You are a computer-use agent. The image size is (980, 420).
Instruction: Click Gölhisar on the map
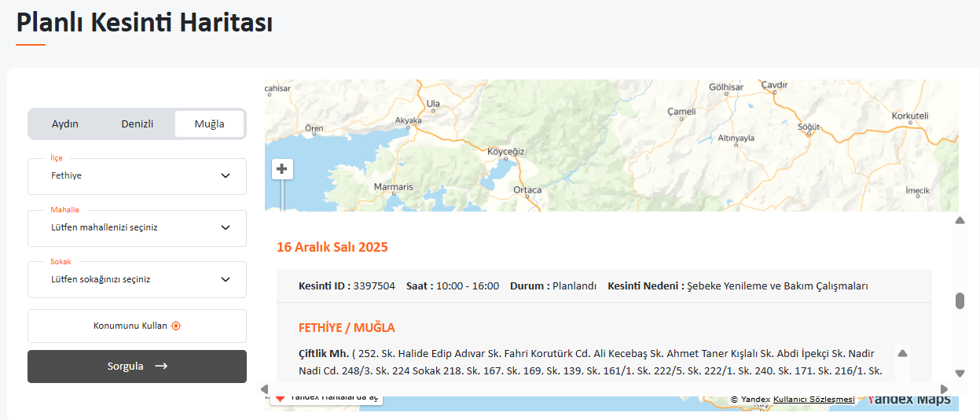tap(726, 87)
